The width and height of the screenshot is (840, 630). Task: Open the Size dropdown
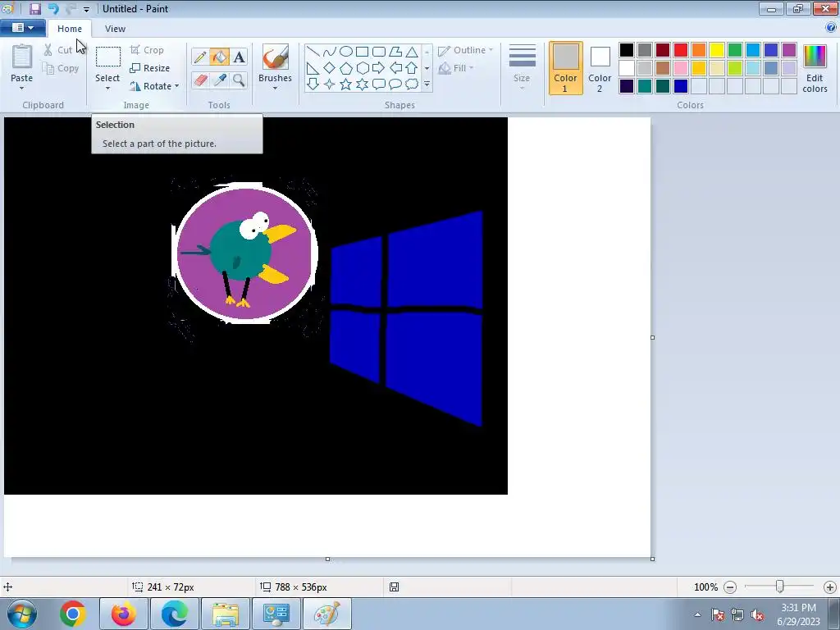click(x=522, y=67)
